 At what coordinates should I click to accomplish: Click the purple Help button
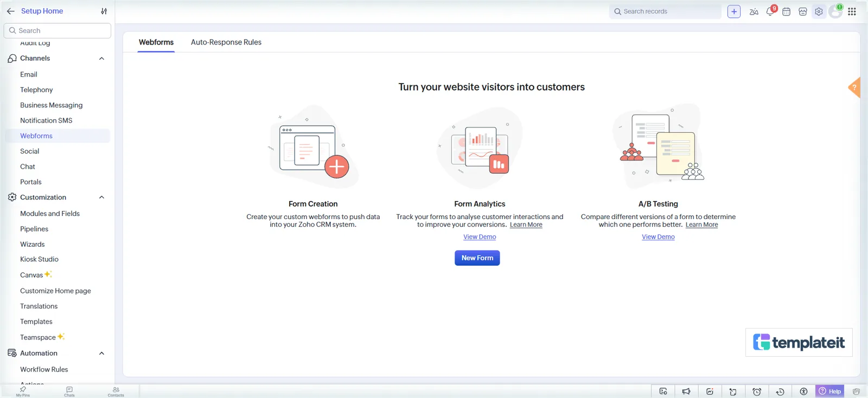[x=830, y=391]
